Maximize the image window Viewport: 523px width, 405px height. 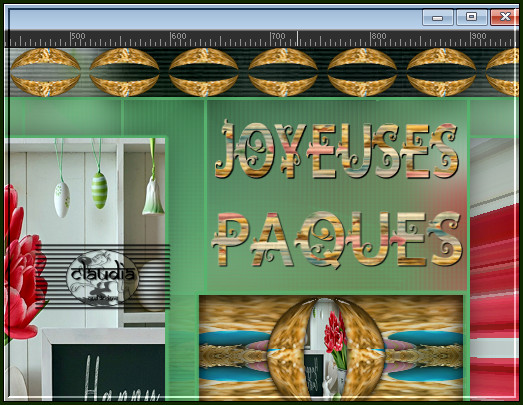[x=471, y=17]
